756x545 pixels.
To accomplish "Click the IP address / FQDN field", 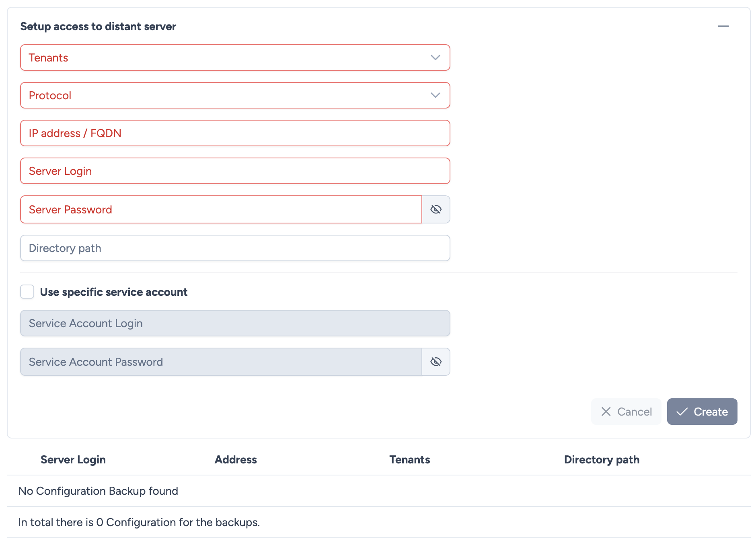I will pyautogui.click(x=235, y=133).
